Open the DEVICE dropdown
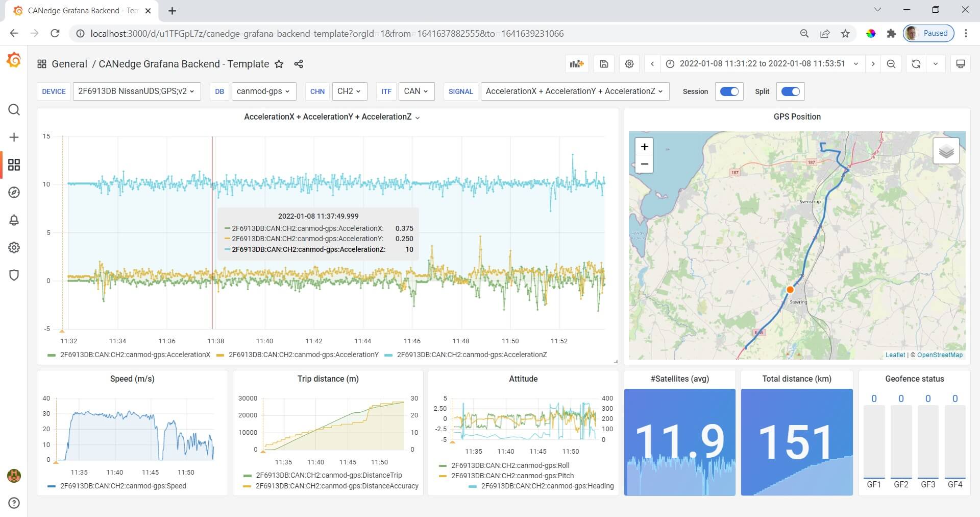 pyautogui.click(x=136, y=91)
